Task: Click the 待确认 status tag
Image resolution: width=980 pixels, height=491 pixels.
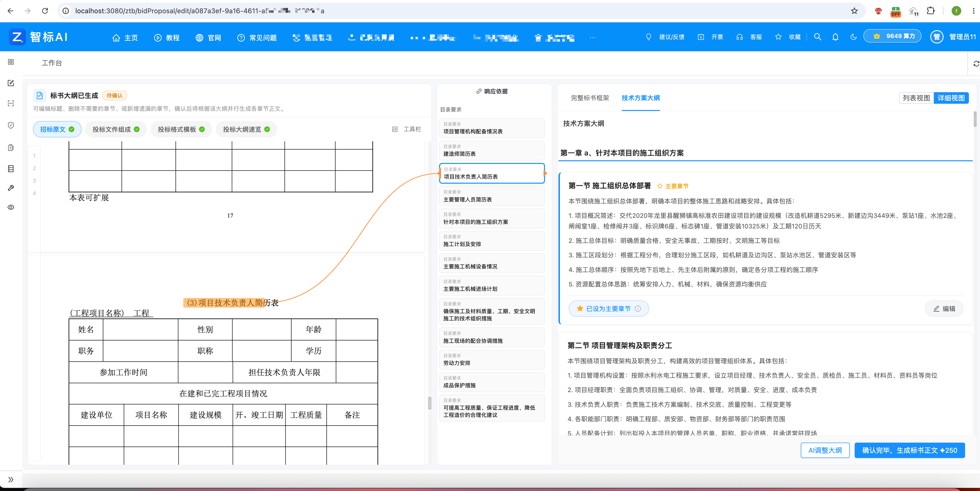Action: pyautogui.click(x=115, y=96)
